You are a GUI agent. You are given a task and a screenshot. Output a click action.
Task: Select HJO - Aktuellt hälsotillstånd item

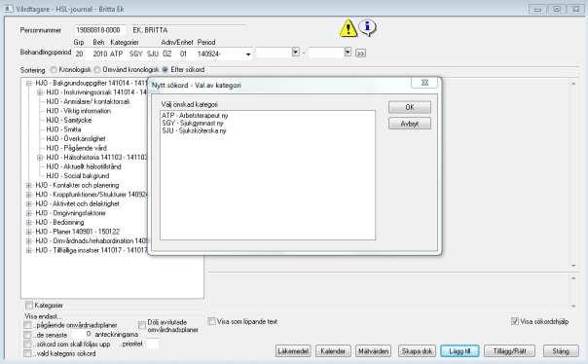tap(84, 166)
